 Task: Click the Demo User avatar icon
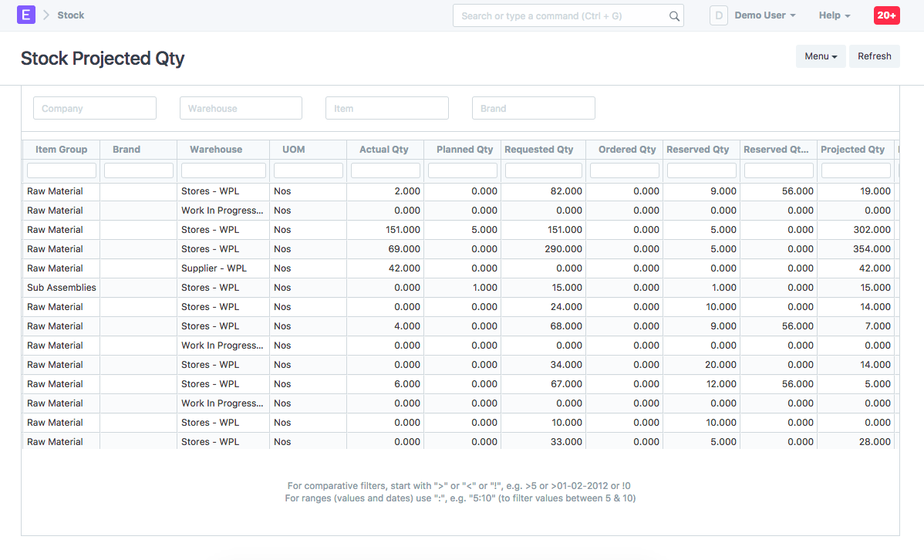(x=718, y=15)
